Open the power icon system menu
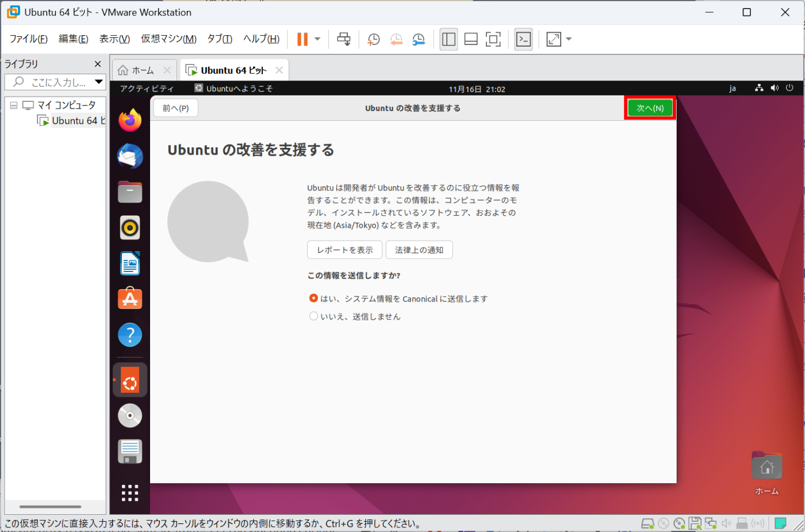Image resolution: width=805 pixels, height=532 pixels. click(789, 88)
